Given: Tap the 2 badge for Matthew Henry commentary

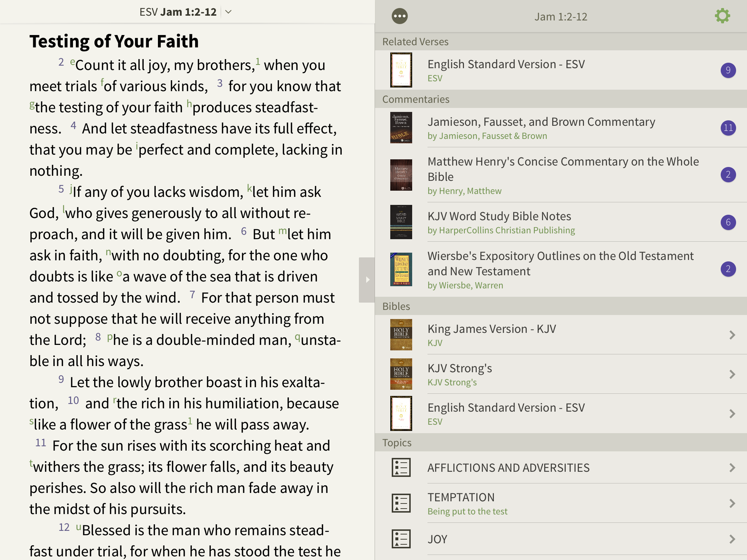Looking at the screenshot, I should (x=728, y=175).
